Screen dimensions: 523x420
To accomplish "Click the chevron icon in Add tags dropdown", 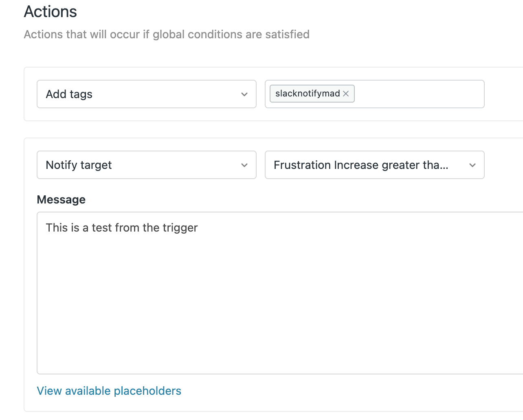I will click(244, 94).
